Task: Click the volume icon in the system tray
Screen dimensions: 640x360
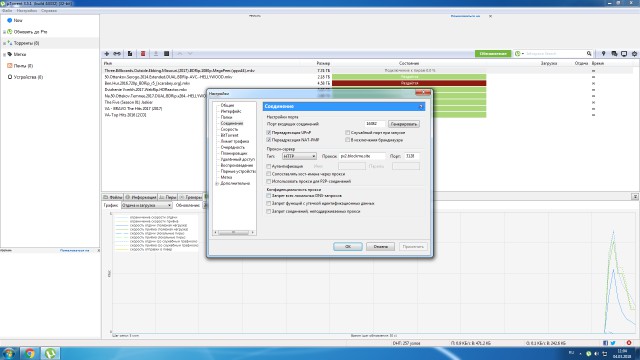Action: tap(596, 353)
